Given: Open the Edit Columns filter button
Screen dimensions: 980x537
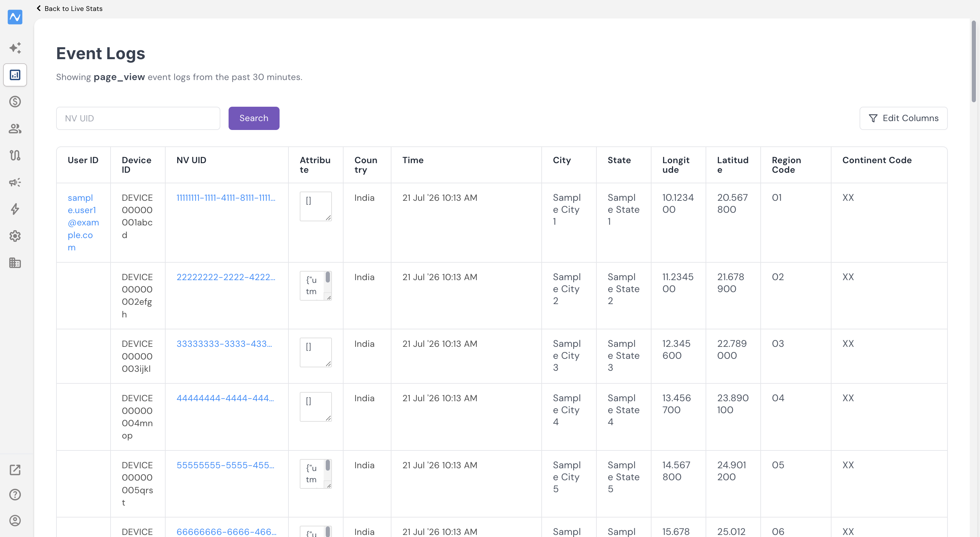Looking at the screenshot, I should [903, 118].
